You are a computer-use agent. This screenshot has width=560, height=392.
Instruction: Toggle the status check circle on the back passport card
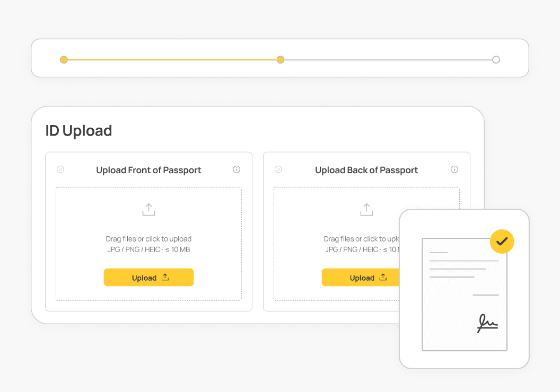(278, 170)
